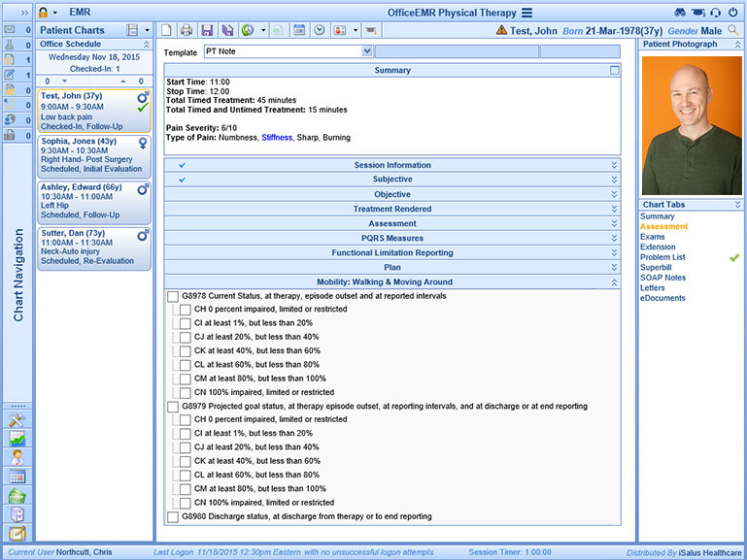747x560 pixels.
Task: Select Ashley, Edward appointment card
Action: point(94,202)
